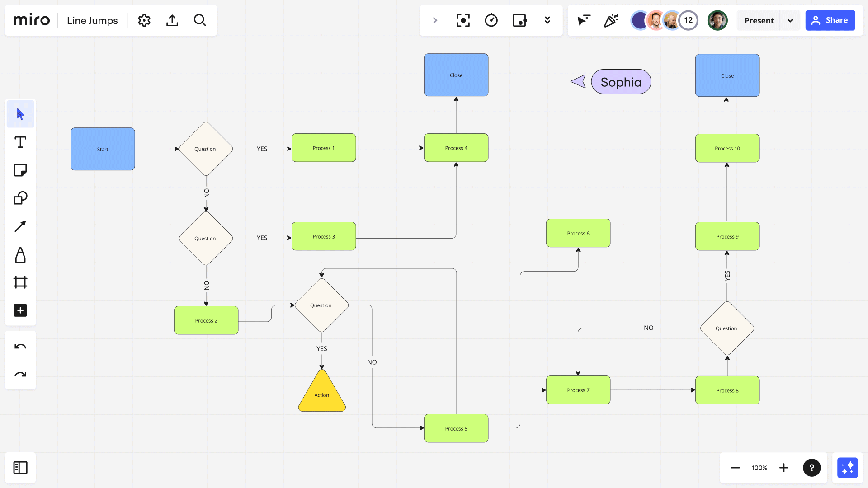This screenshot has width=868, height=488.
Task: Open the frames panel icon
Action: tap(20, 468)
